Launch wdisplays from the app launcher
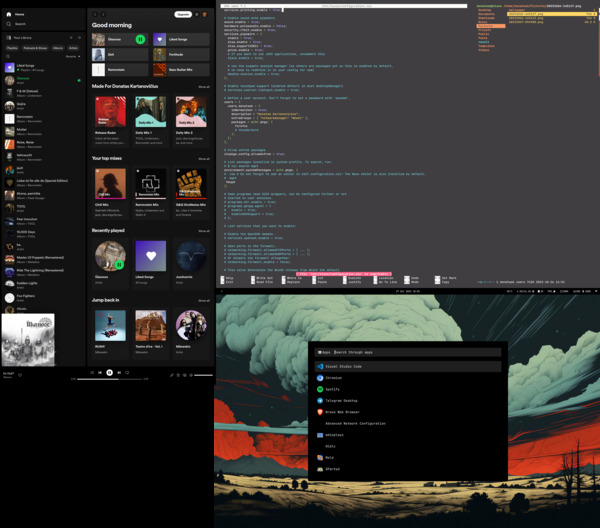This screenshot has height=528, width=600. coord(408,435)
